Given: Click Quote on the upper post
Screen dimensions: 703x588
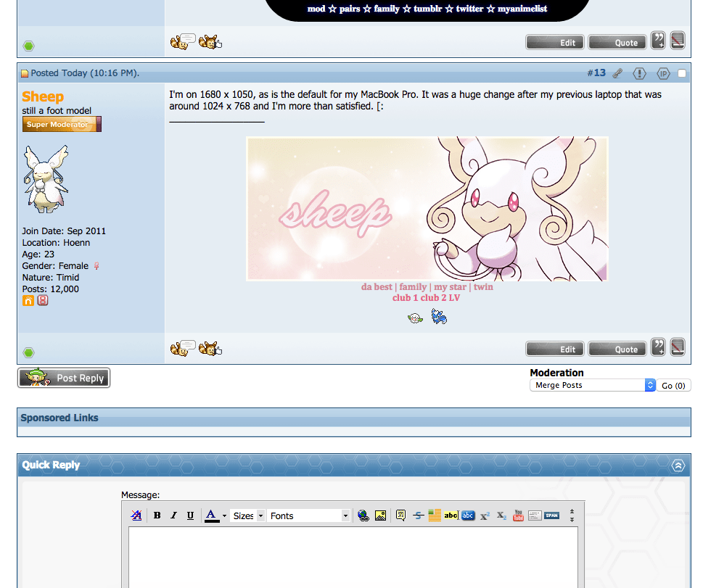Looking at the screenshot, I should click(x=617, y=42).
